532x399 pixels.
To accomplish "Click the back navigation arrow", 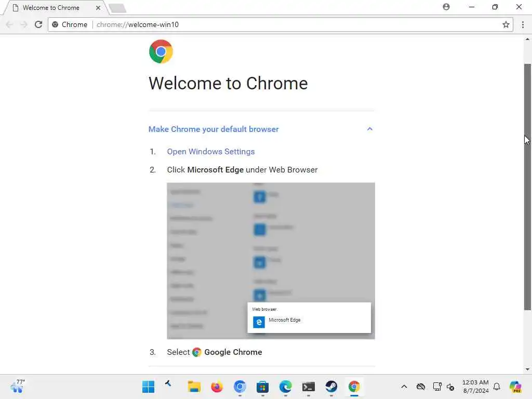I will (x=9, y=24).
